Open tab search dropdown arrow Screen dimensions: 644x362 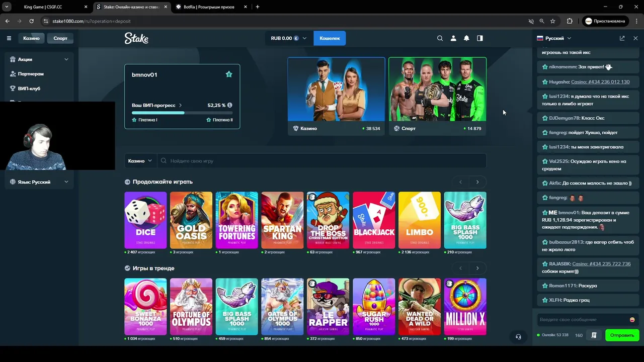click(x=7, y=7)
